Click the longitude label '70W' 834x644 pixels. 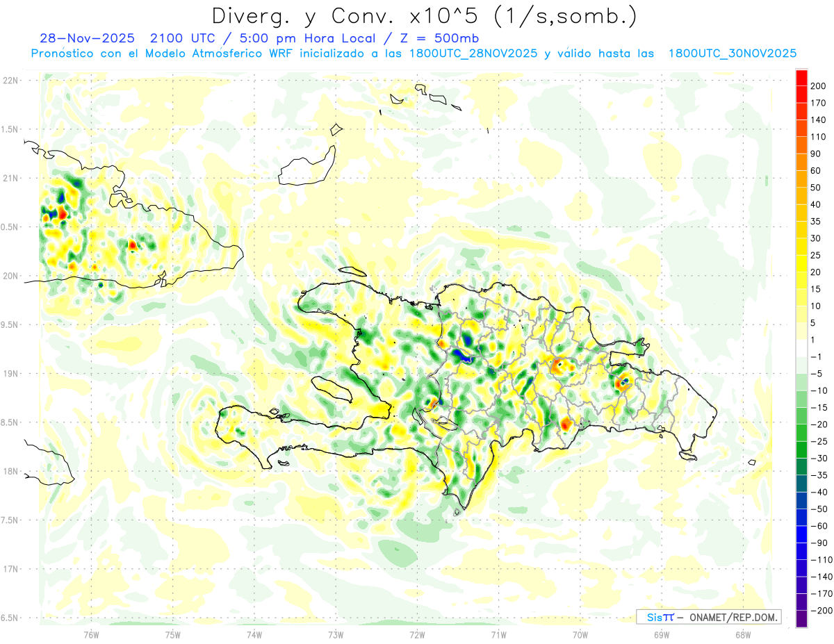click(580, 634)
